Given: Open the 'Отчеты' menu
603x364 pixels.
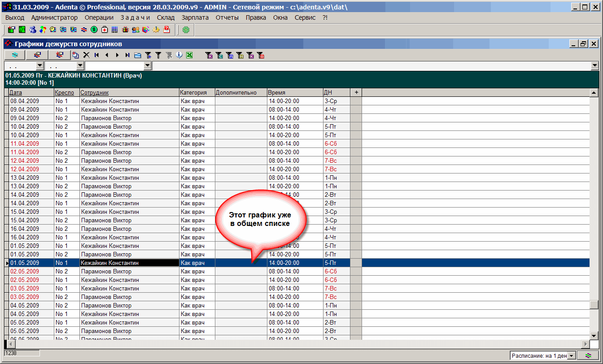Looking at the screenshot, I should click(x=227, y=17).
